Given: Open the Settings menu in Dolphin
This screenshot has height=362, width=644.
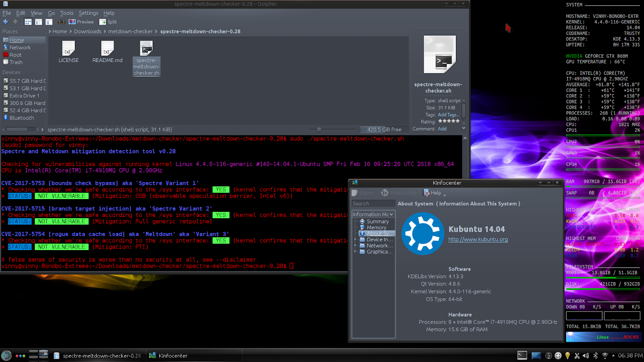Looking at the screenshot, I should pos(88,13).
